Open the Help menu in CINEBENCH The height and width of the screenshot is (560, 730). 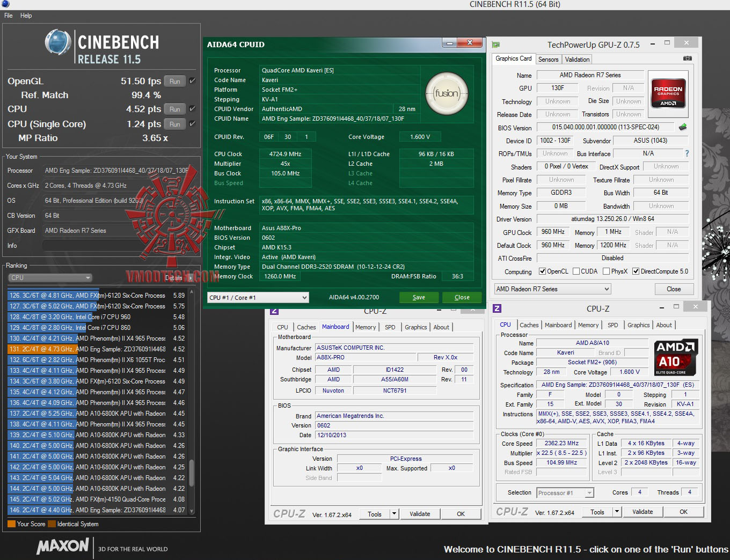[26, 16]
